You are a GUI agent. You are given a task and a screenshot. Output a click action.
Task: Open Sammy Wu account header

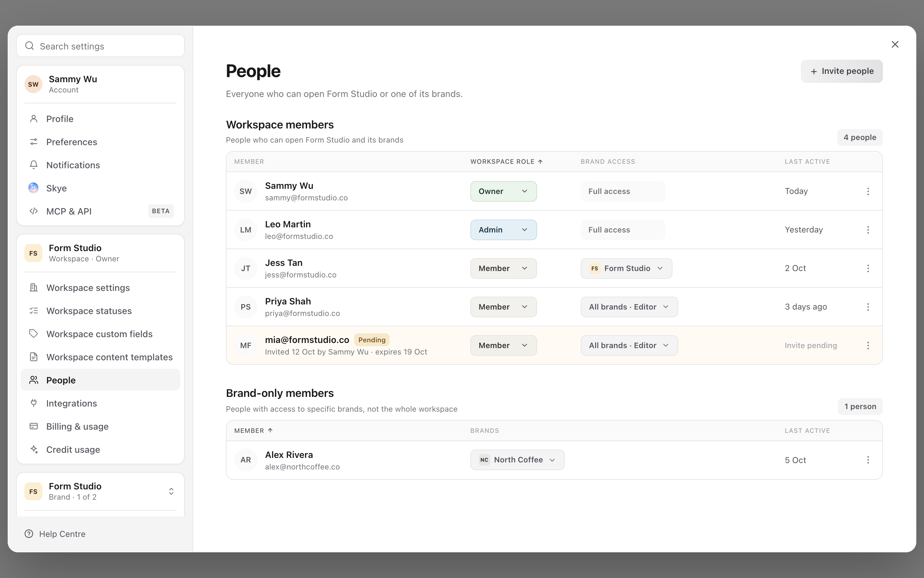[100, 84]
